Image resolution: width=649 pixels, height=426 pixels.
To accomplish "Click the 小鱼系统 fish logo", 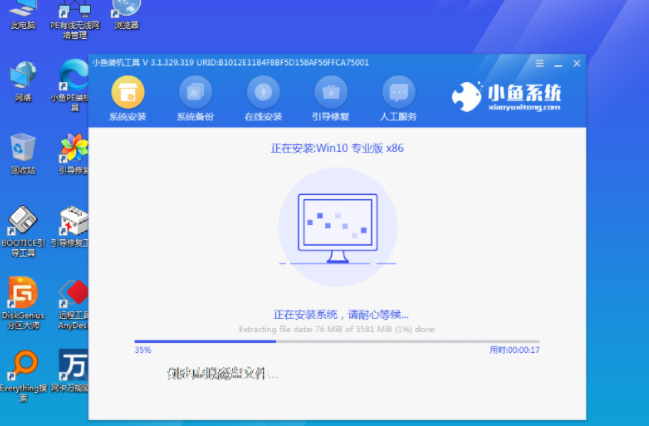I will tap(468, 97).
